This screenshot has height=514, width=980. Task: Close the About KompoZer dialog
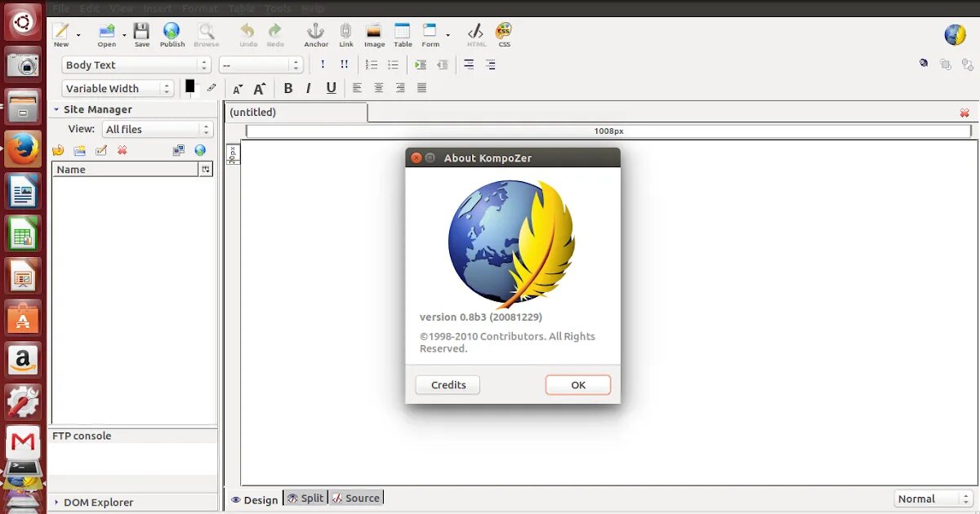(x=416, y=158)
